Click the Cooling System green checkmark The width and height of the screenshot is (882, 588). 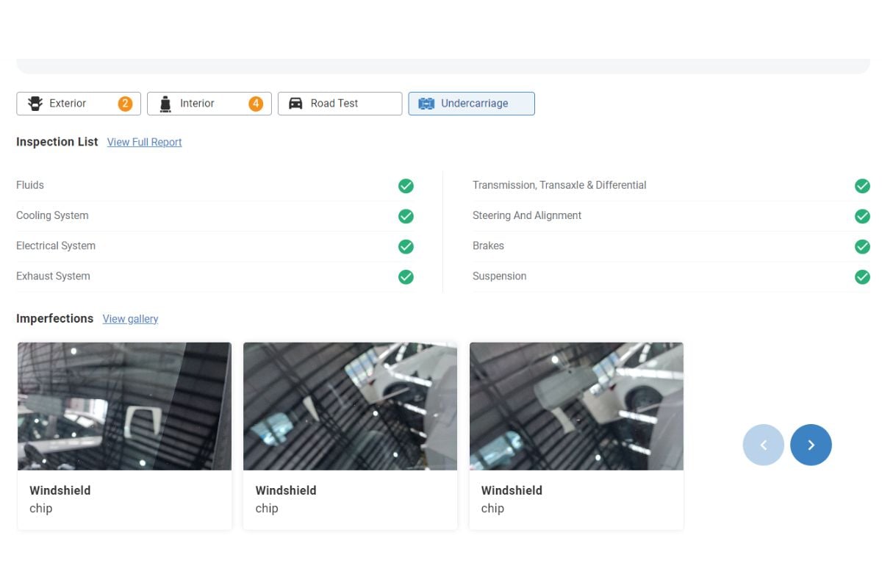click(x=406, y=216)
